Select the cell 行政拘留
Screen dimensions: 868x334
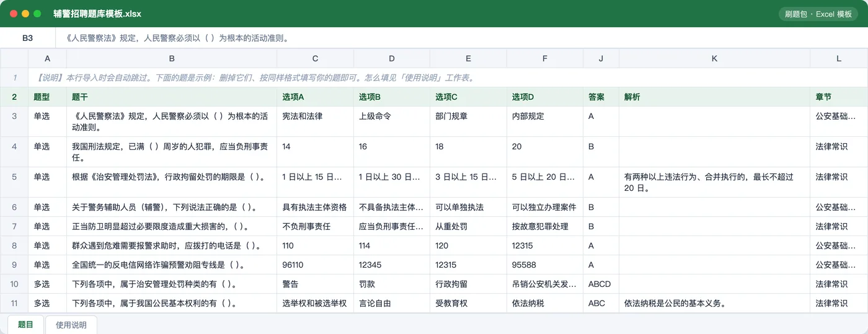(x=468, y=284)
